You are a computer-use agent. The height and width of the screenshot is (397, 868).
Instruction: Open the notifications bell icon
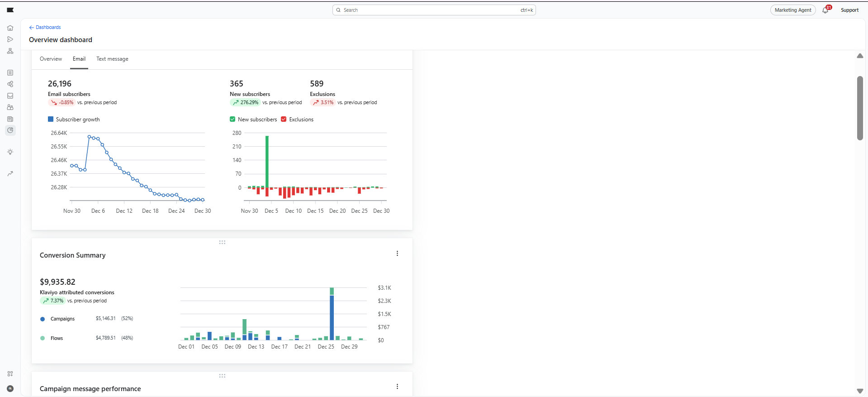click(825, 10)
